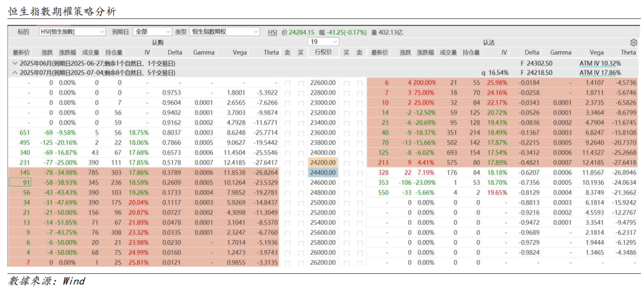Click the HSI underlined link
Viewport: 644px width, 293px height.
click(x=273, y=32)
